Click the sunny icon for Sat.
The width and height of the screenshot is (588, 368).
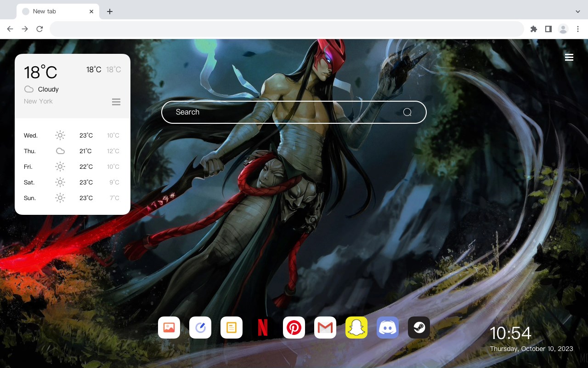(60, 182)
